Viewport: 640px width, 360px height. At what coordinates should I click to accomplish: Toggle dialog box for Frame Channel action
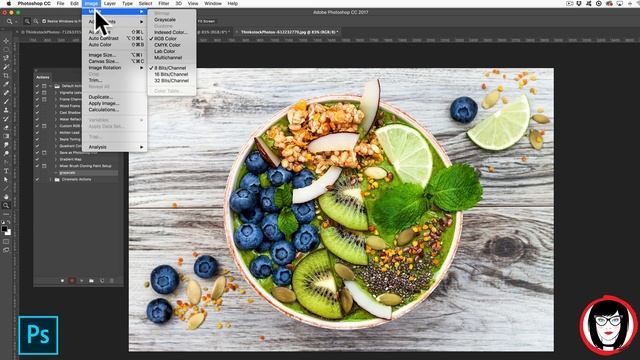pyautogui.click(x=44, y=99)
